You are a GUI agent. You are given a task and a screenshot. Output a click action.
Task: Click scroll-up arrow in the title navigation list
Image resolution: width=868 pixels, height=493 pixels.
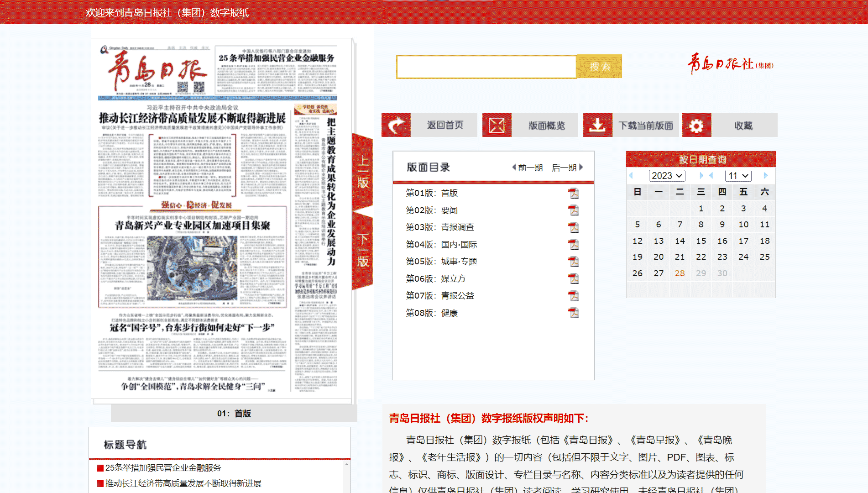pyautogui.click(x=347, y=464)
